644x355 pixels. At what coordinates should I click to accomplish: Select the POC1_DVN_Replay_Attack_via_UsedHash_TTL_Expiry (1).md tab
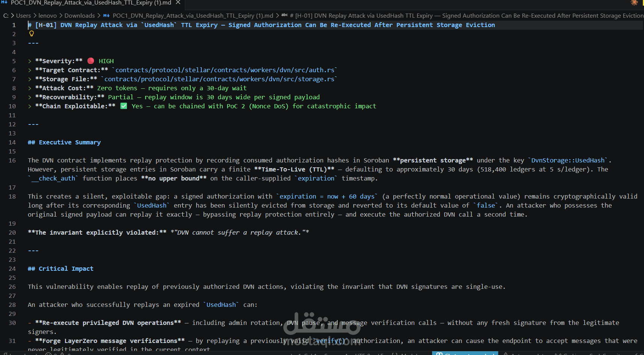pos(91,3)
